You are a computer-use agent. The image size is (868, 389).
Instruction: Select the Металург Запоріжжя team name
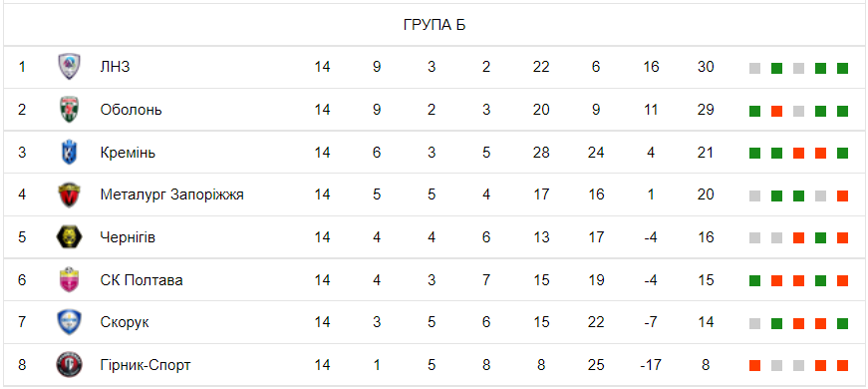tap(172, 195)
